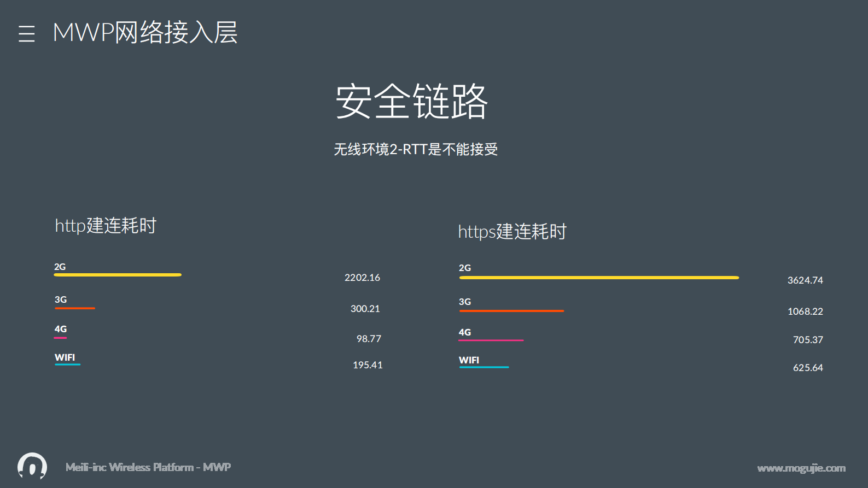This screenshot has width=868, height=488.
Task: Click the value 98.77
Action: (369, 339)
